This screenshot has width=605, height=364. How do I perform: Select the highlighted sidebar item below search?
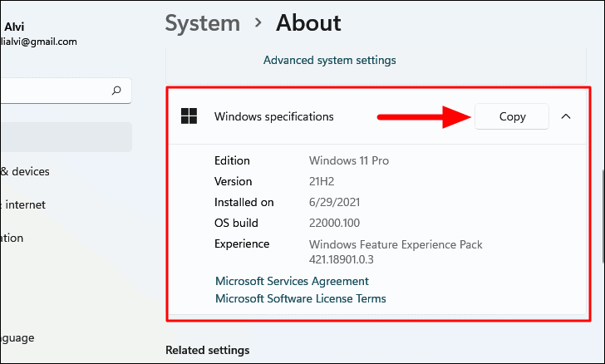[x=66, y=137]
